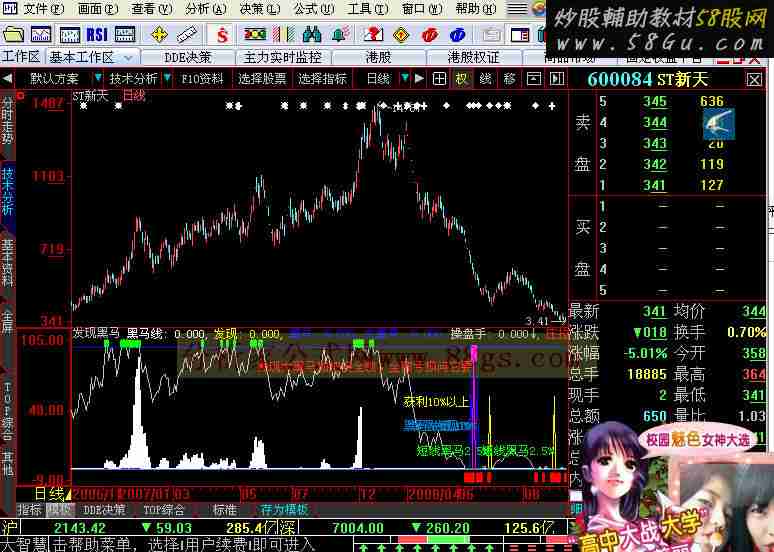Click the open folder toolbar icon
Screen dimensions: 774x552
coord(13,35)
